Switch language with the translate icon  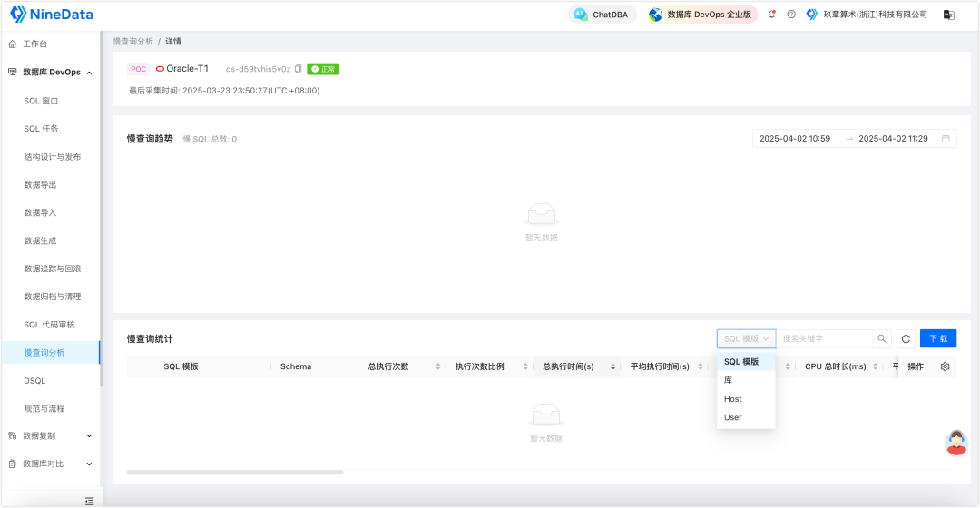pyautogui.click(x=949, y=15)
